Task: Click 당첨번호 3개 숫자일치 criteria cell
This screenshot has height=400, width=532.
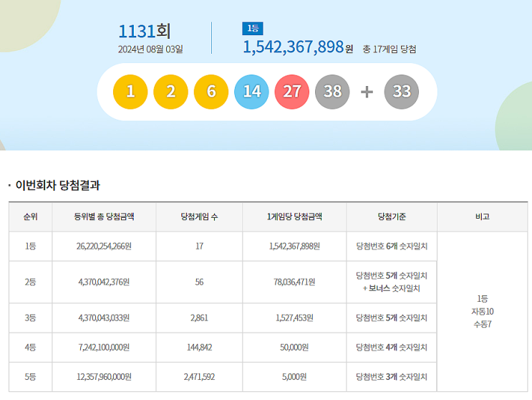Action: [392, 377]
